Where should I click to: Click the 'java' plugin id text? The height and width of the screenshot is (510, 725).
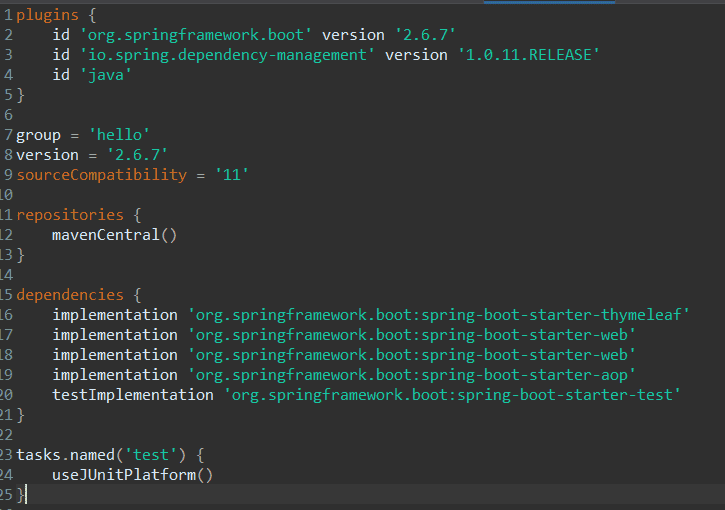tap(106, 75)
